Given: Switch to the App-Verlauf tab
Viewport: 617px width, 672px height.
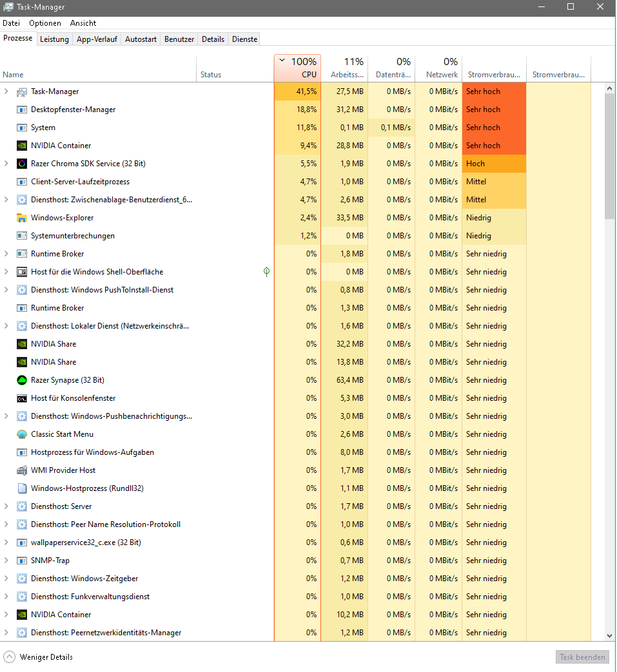Looking at the screenshot, I should [x=97, y=39].
